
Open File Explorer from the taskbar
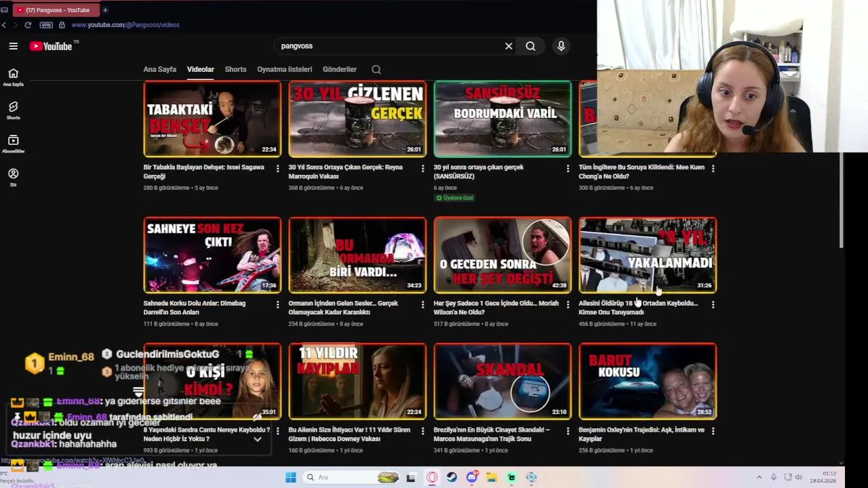[492, 477]
